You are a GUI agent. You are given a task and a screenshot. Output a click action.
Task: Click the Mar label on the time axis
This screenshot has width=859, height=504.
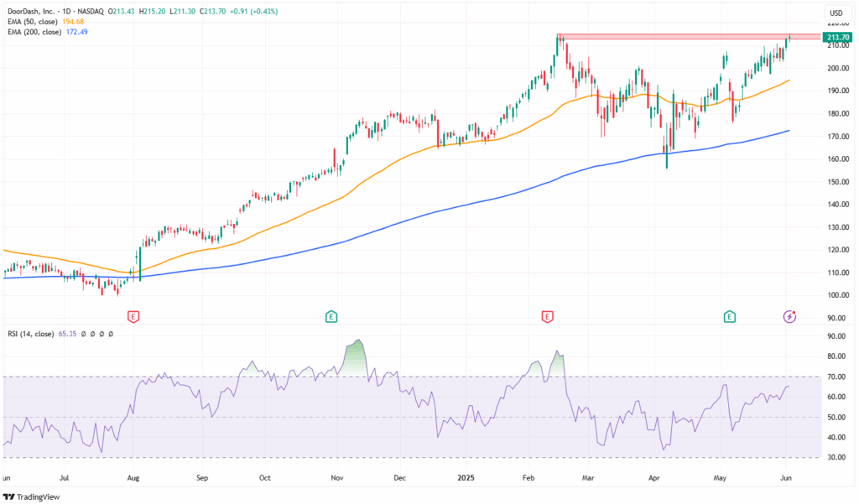(588, 478)
